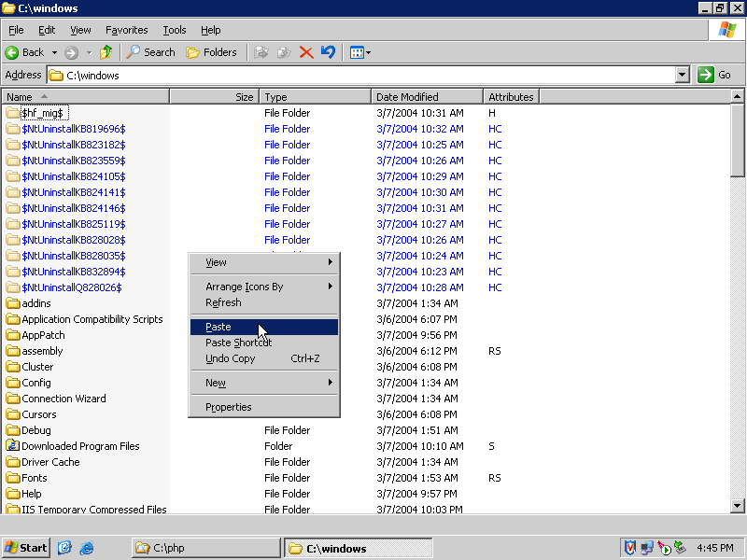
Task: Toggle the Folders pane button
Action: tap(212, 52)
